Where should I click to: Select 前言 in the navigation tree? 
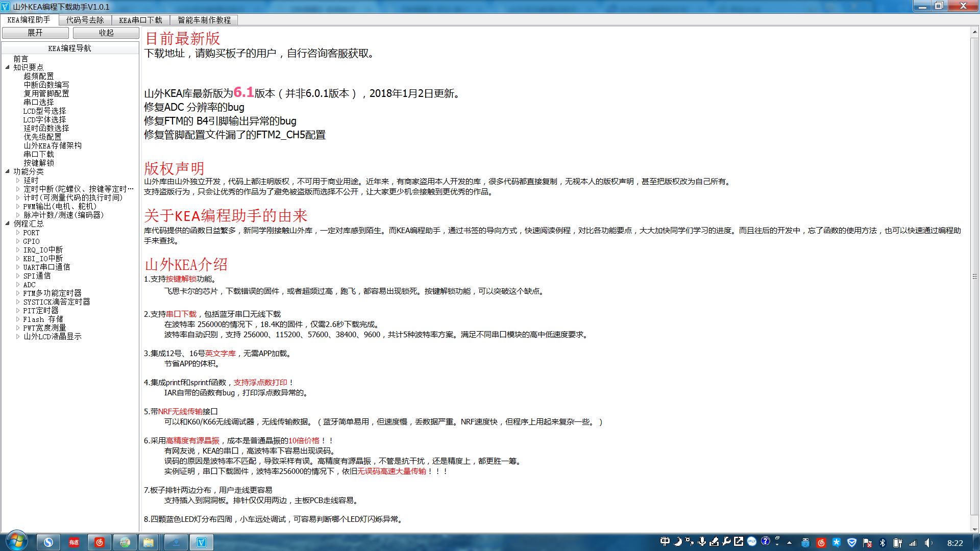click(21, 59)
